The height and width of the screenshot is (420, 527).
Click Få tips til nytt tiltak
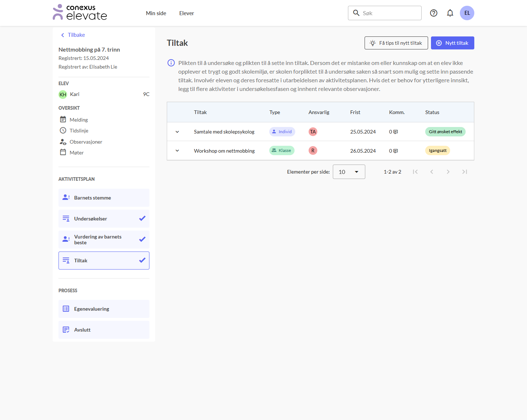point(396,43)
